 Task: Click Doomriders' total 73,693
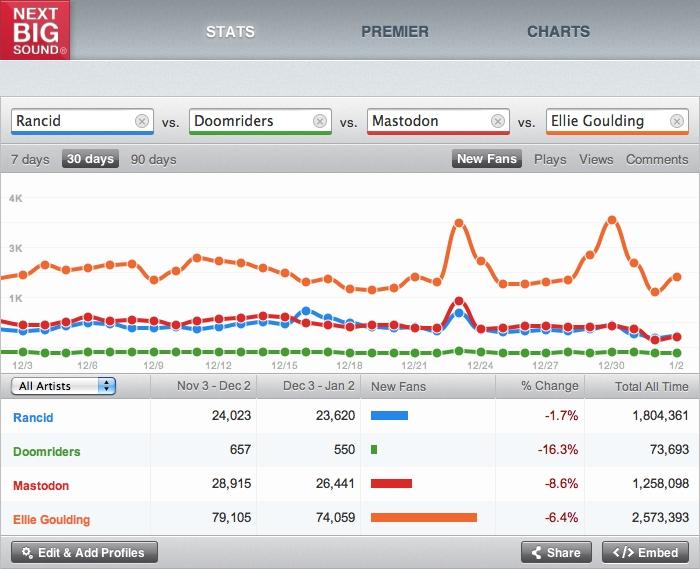coord(669,449)
